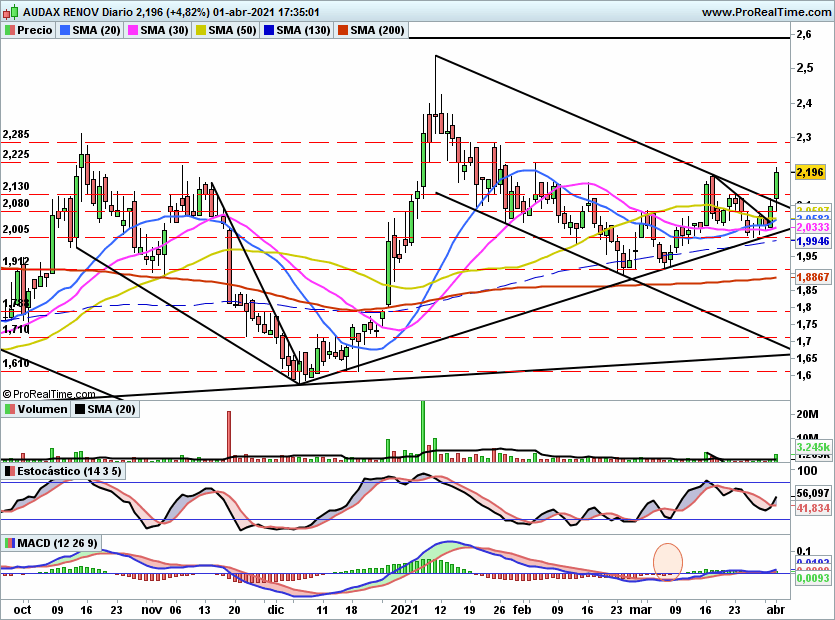Click the candlestick icon beside AUDAX RENOV title
The width and height of the screenshot is (835, 620).
point(11,12)
